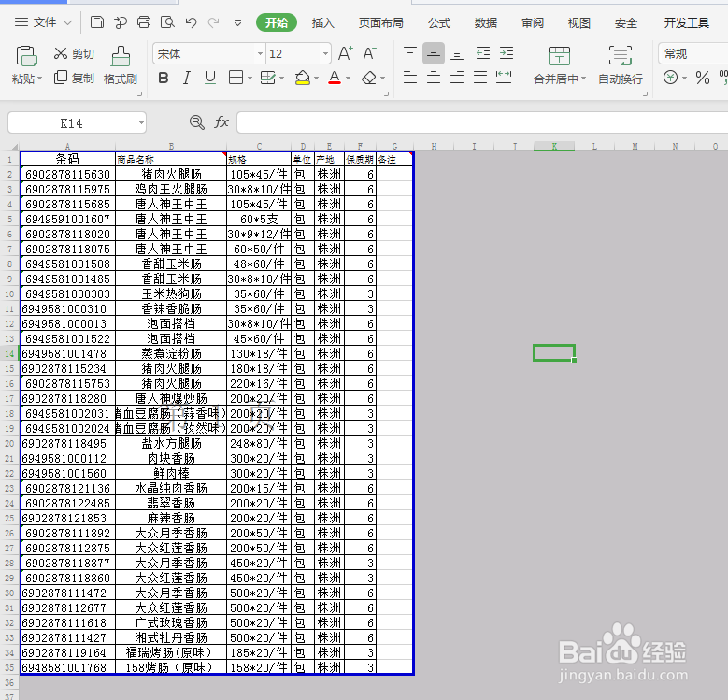Click Distributed alignment icon
The height and width of the screenshot is (700, 728).
click(x=504, y=78)
